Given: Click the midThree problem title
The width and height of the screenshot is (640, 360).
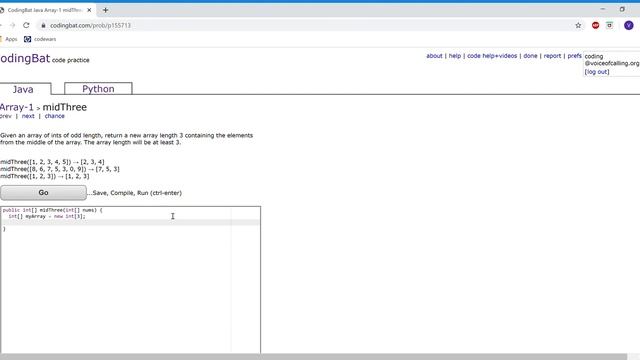Looking at the screenshot, I should pyautogui.click(x=64, y=107).
